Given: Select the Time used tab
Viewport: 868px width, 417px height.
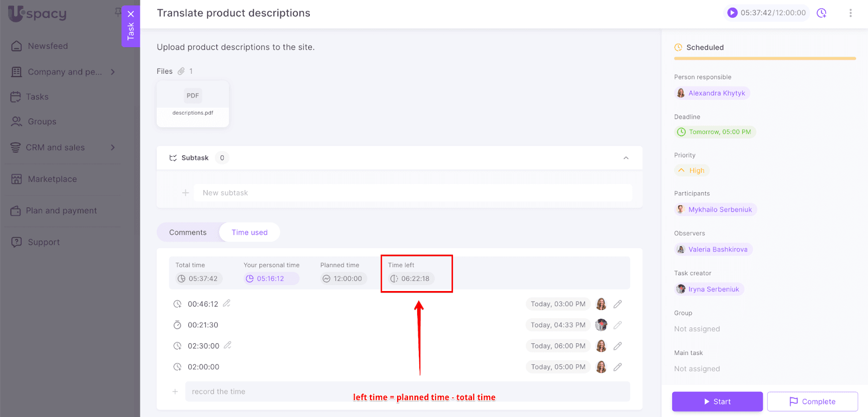Looking at the screenshot, I should [250, 232].
